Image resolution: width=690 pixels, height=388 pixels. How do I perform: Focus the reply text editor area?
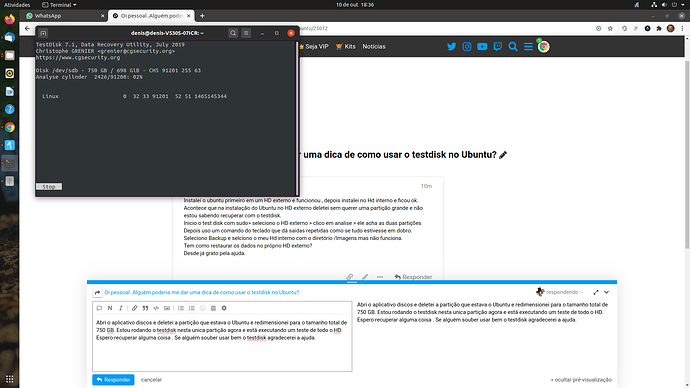222,343
